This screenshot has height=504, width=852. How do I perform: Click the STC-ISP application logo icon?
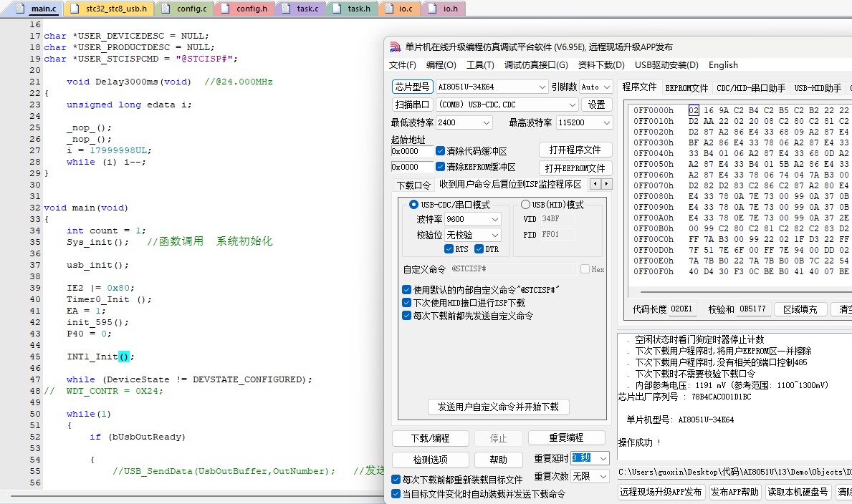[x=395, y=47]
